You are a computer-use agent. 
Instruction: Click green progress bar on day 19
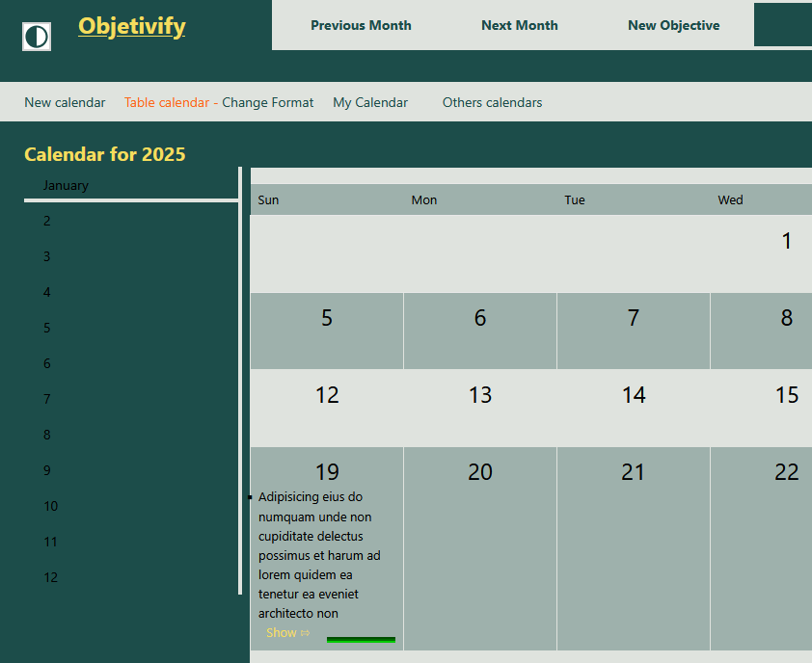[x=361, y=640]
